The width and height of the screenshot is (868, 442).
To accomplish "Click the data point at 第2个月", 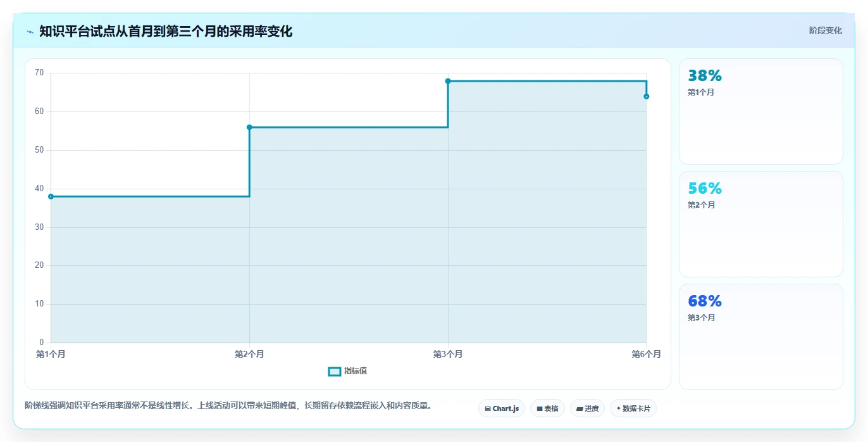I will [x=249, y=127].
